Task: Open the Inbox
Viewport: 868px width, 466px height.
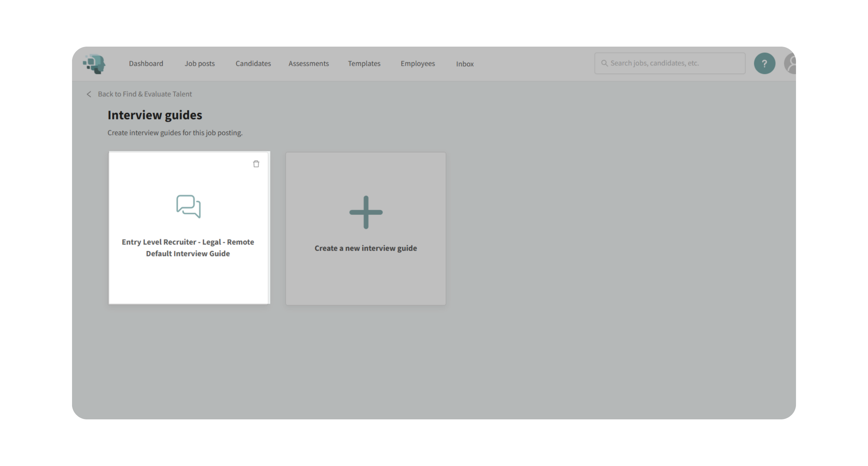Action: pyautogui.click(x=465, y=64)
